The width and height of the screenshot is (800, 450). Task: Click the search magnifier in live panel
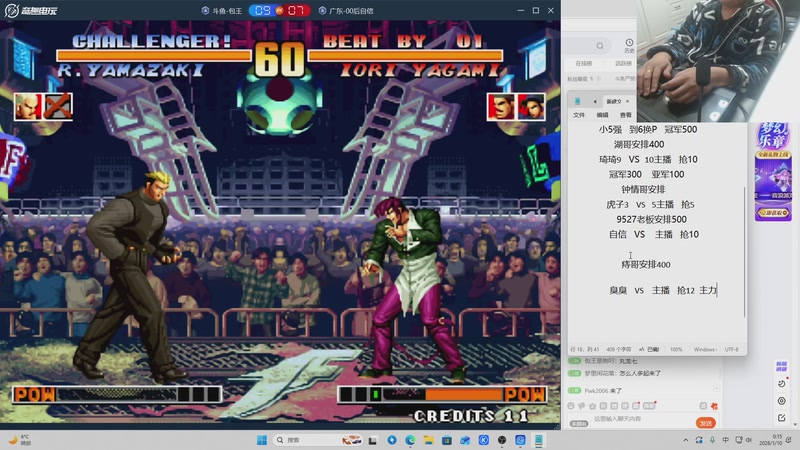click(600, 46)
